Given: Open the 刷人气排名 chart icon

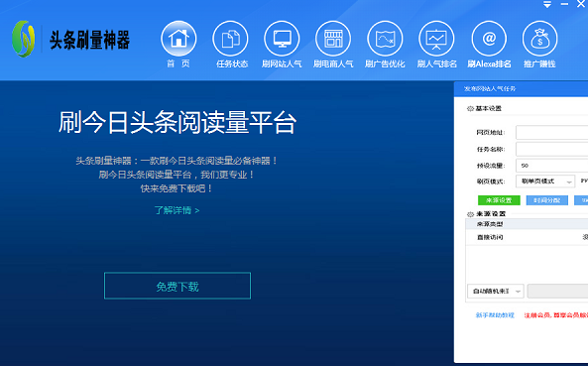Looking at the screenshot, I should pyautogui.click(x=436, y=39).
